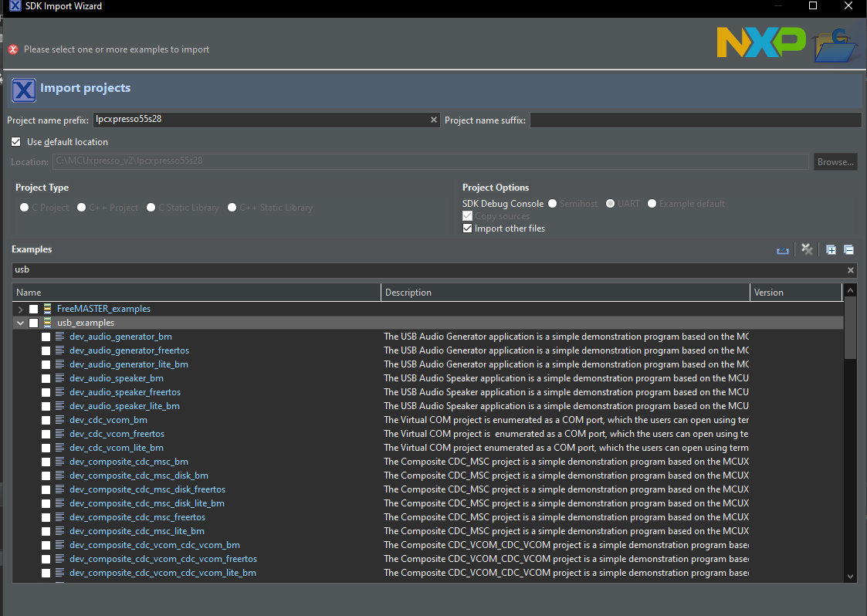Click the dev_audio_generator_lite_bm project icon
Screen dimensions: 867x616
[x=59, y=364]
